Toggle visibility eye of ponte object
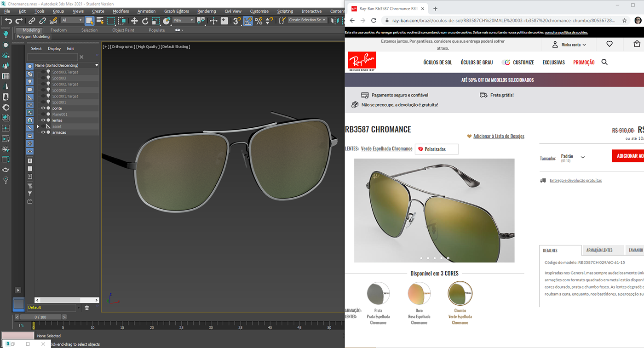The image size is (644, 348). [x=43, y=108]
